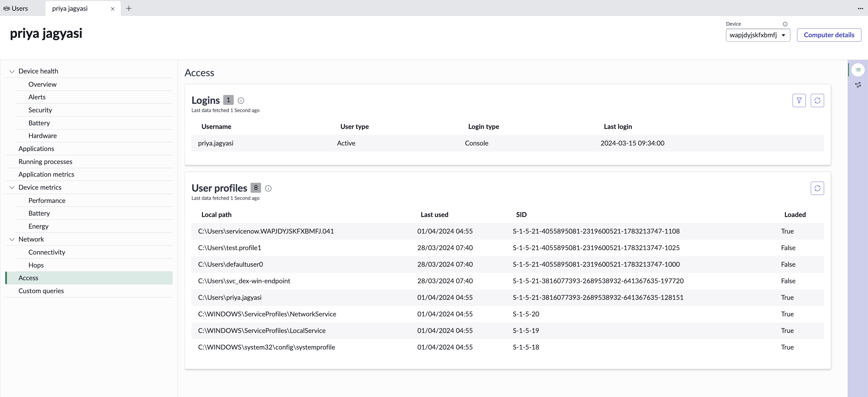Refresh the Logins table
868x397 pixels.
click(x=817, y=100)
